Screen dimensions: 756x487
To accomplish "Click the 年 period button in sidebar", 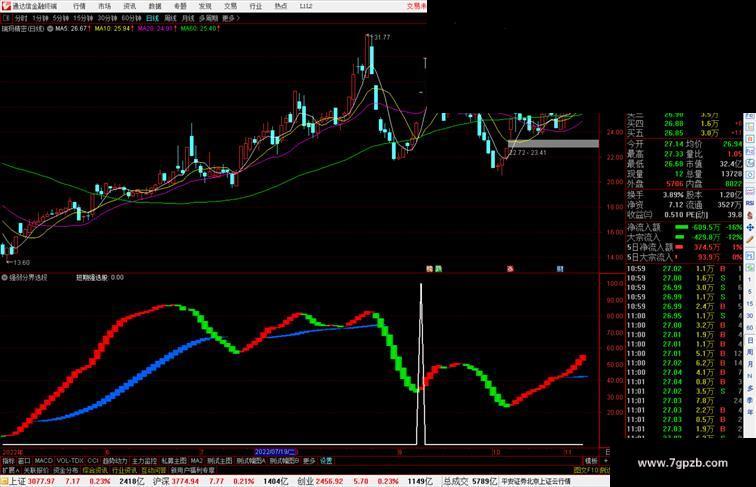I will click(750, 412).
